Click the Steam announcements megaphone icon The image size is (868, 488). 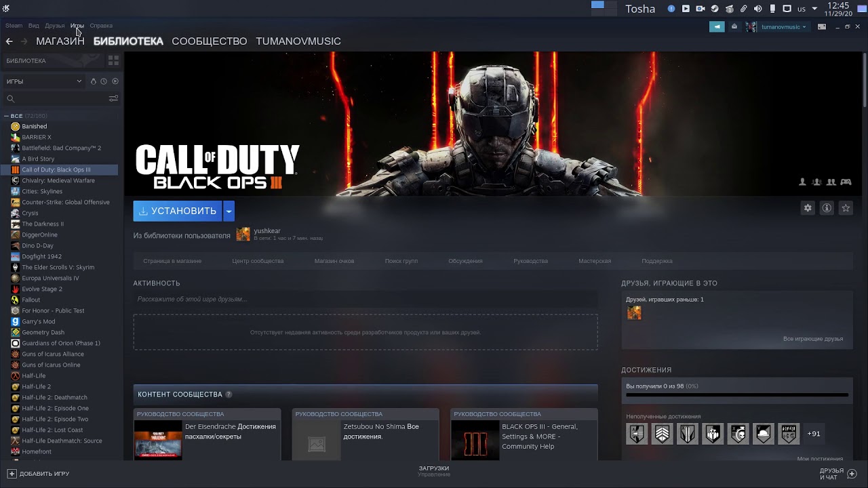coord(717,27)
